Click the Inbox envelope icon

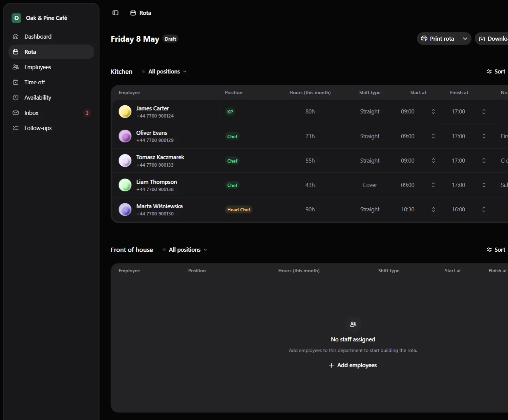tap(16, 113)
